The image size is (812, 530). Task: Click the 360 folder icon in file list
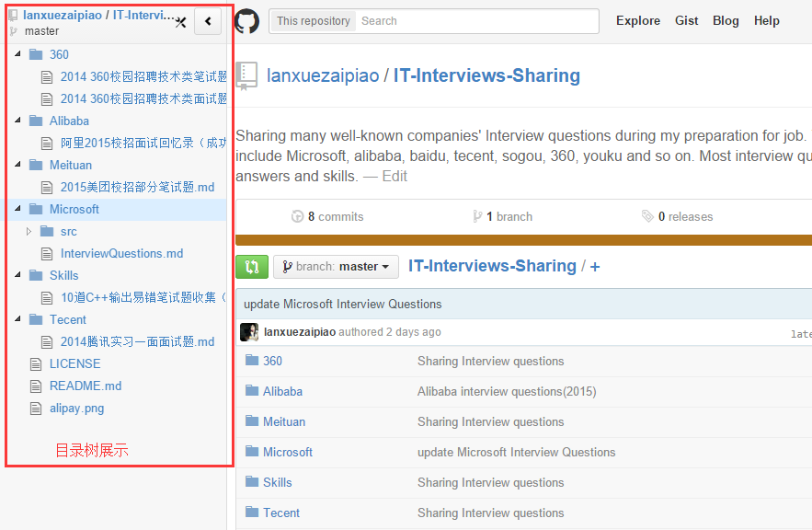tap(252, 360)
